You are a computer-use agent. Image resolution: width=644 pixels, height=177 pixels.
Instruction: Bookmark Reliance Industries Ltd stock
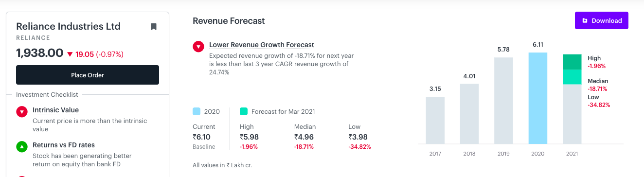(x=154, y=26)
